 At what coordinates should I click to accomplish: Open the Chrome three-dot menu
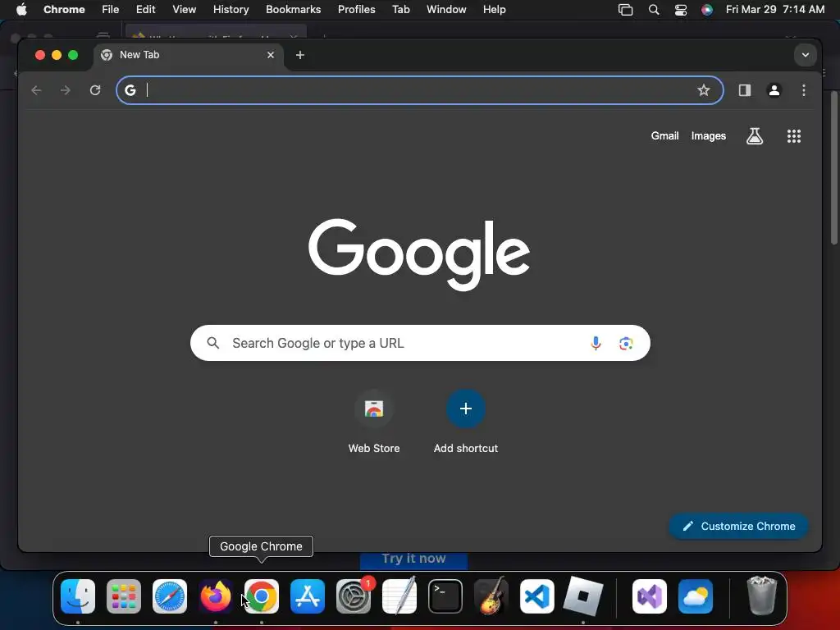[804, 90]
